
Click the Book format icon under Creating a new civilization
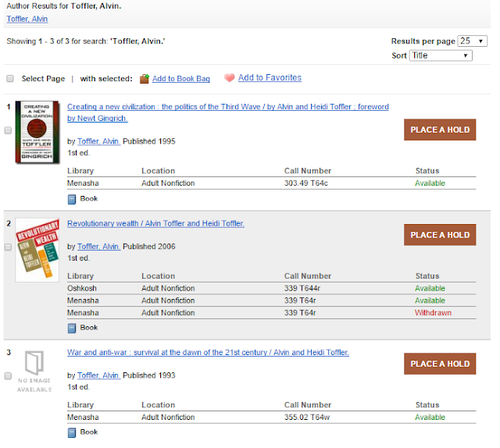coord(72,199)
